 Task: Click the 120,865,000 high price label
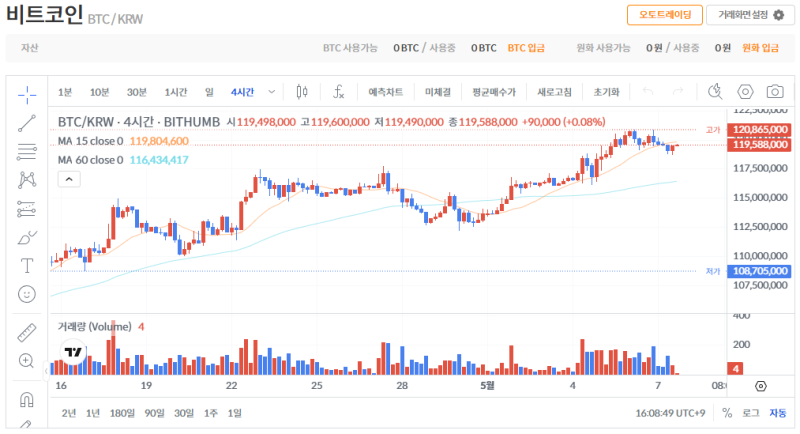(x=760, y=130)
